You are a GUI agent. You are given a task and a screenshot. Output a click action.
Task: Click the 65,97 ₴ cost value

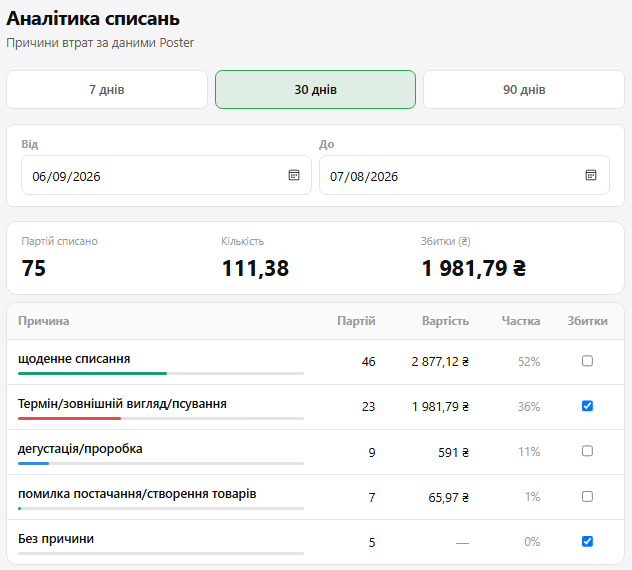pyautogui.click(x=449, y=497)
